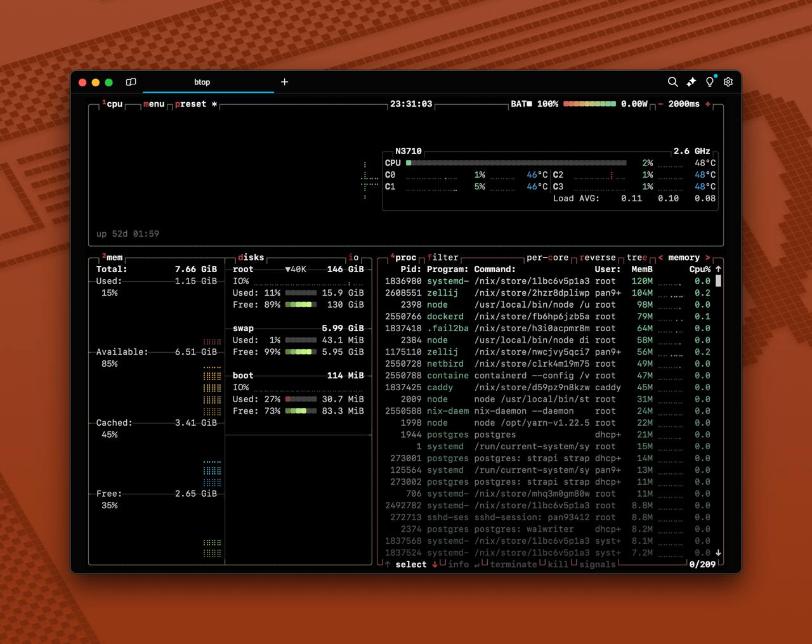The height and width of the screenshot is (644, 812).
Task: Click scroll down arrow in process list
Action: pyautogui.click(x=718, y=553)
